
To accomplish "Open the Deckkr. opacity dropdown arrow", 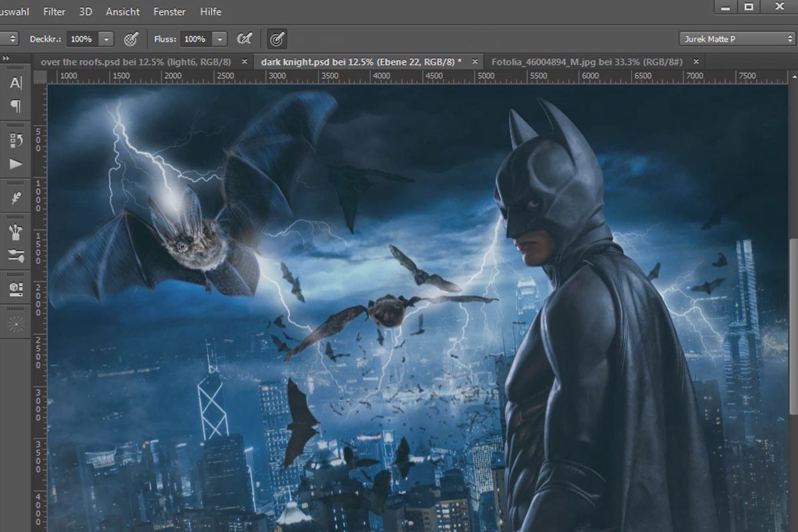I will 106,39.
